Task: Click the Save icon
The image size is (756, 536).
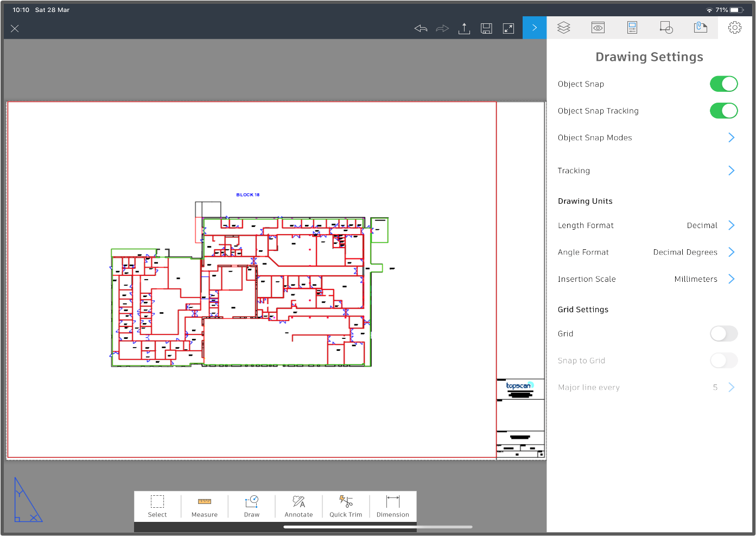Action: [x=486, y=28]
